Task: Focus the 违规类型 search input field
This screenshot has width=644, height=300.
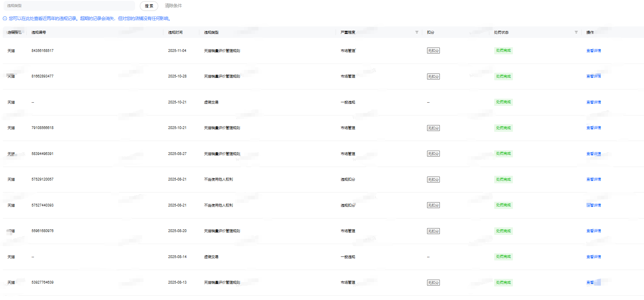Action: [x=69, y=6]
